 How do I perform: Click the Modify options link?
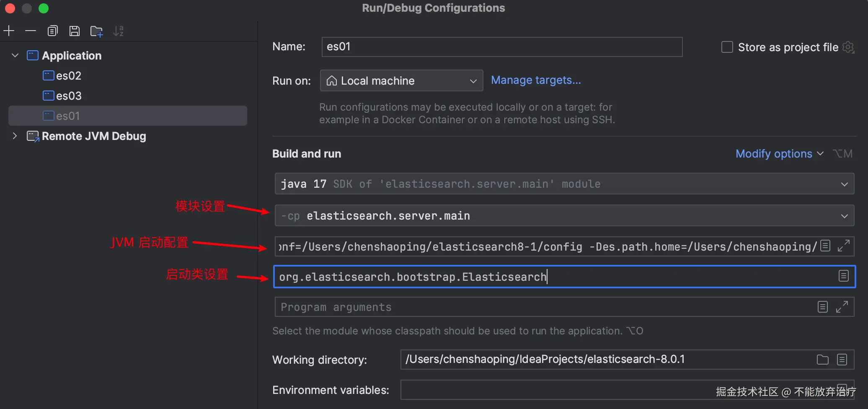tap(774, 154)
